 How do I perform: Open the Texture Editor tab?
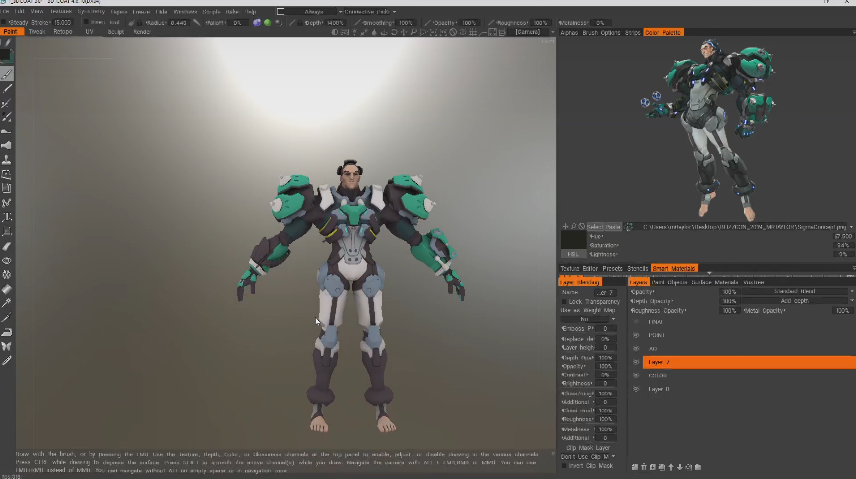coord(579,269)
